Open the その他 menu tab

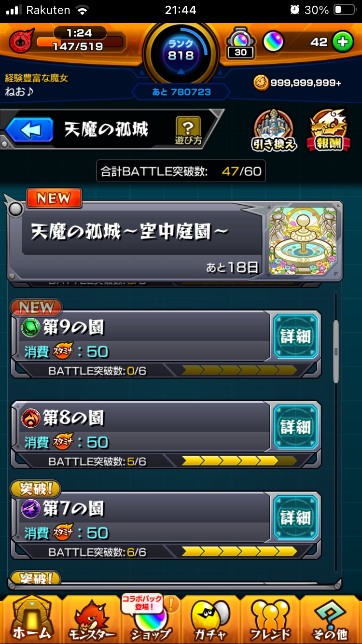(x=331, y=619)
